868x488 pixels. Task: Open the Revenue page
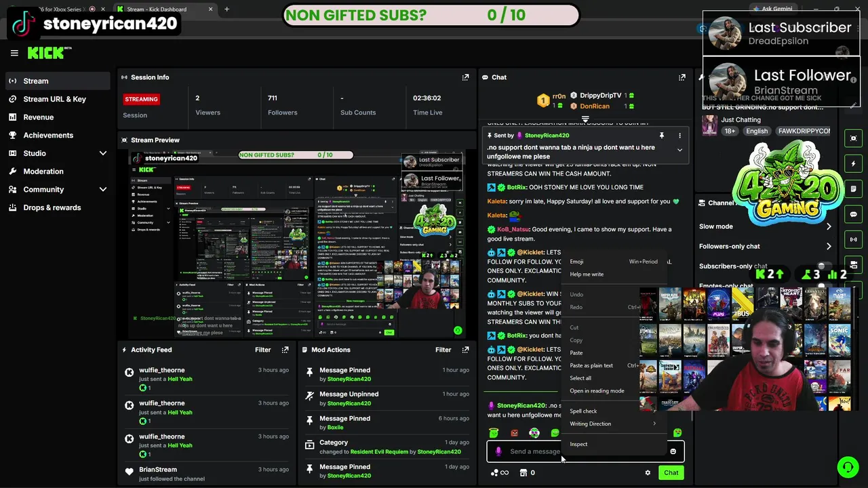(58, 117)
